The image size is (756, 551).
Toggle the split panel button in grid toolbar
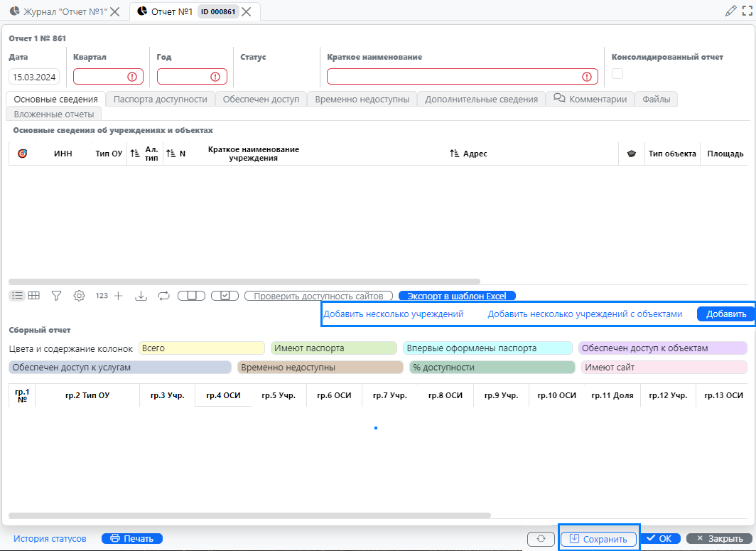point(191,296)
